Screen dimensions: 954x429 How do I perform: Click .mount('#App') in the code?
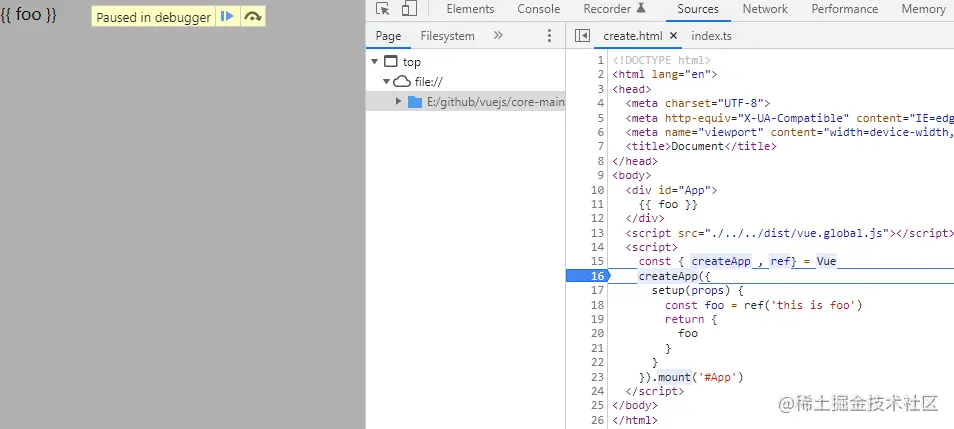698,377
